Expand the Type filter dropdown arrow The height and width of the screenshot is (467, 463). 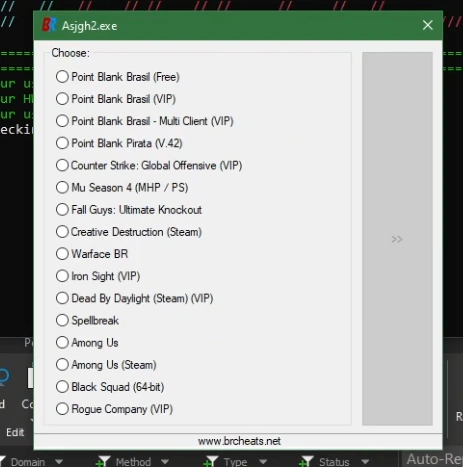tap(263, 462)
